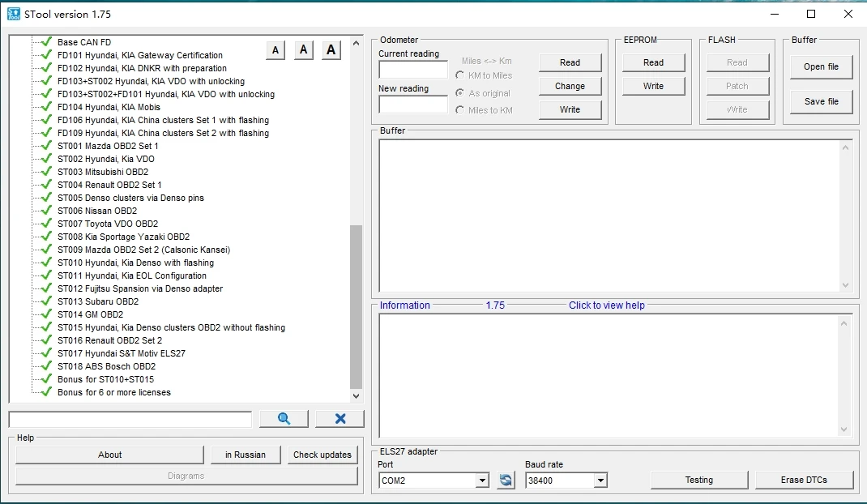Click the blue X clear search button
Viewport: 867px width, 504px height.
340,419
